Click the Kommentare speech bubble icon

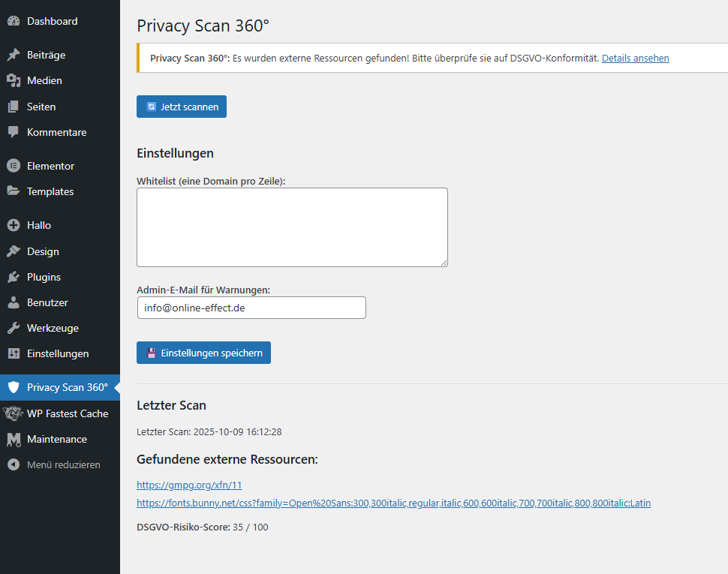[13, 132]
